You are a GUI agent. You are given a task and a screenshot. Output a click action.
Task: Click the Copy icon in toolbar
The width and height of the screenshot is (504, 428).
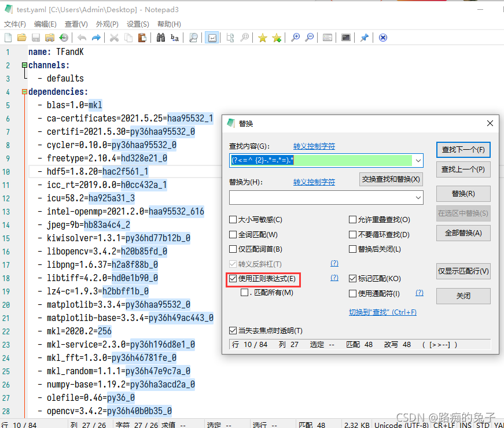tap(128, 38)
